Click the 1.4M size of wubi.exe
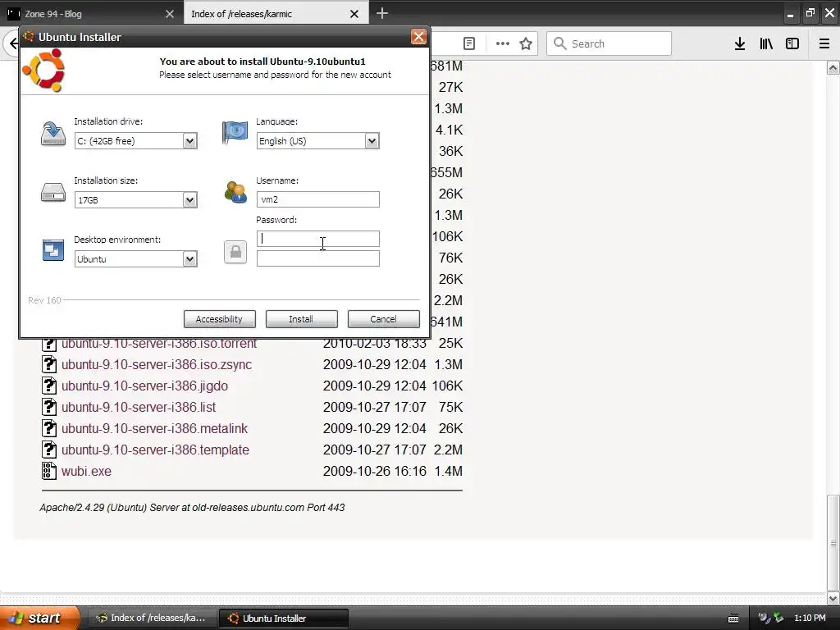The width and height of the screenshot is (840, 630). tap(449, 472)
